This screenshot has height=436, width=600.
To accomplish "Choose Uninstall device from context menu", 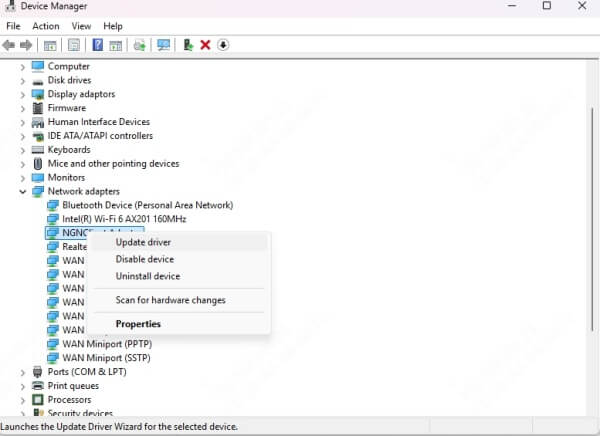I will [x=148, y=276].
